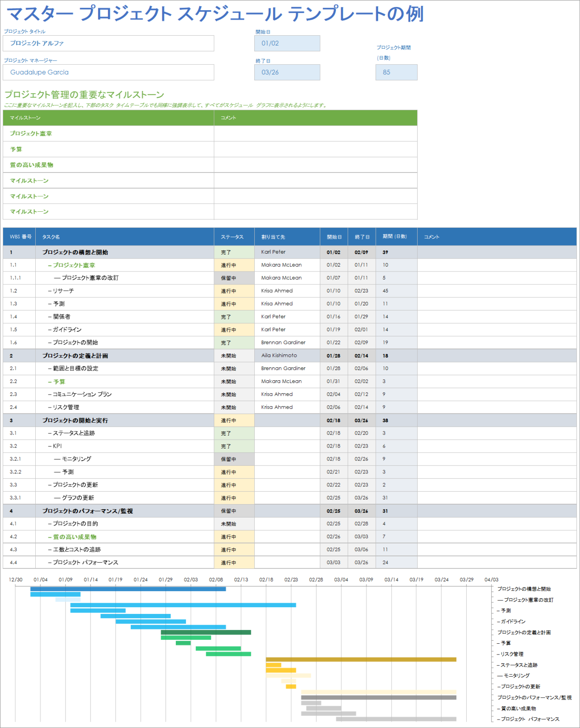Select the long gold Gantt bar

point(361,659)
